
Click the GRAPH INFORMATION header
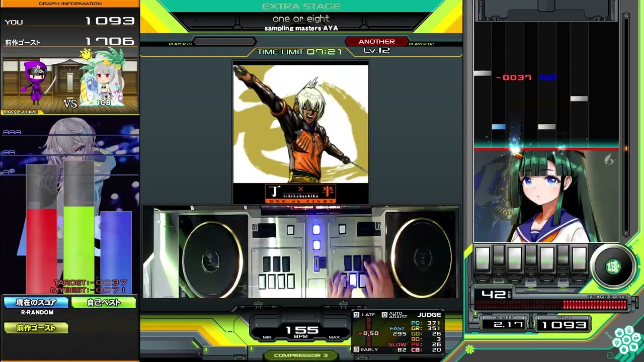pos(70,4)
